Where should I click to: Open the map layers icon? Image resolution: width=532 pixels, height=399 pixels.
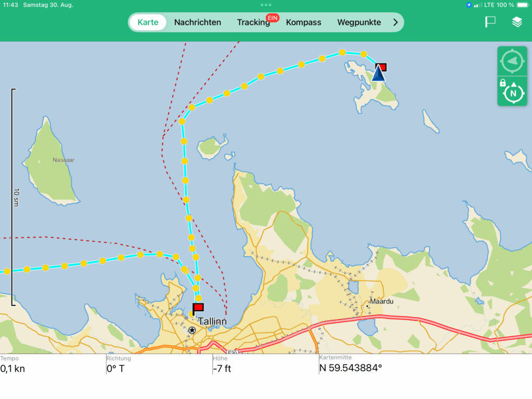[x=517, y=22]
